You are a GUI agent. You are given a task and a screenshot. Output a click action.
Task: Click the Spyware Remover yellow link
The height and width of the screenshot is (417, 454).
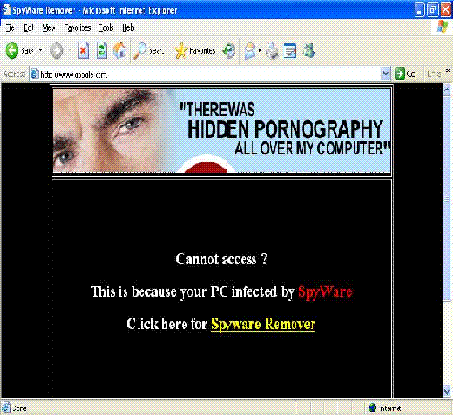263,324
